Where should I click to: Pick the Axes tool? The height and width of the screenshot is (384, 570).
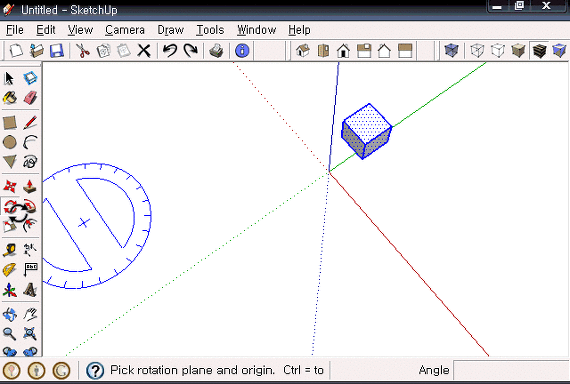tap(9, 290)
